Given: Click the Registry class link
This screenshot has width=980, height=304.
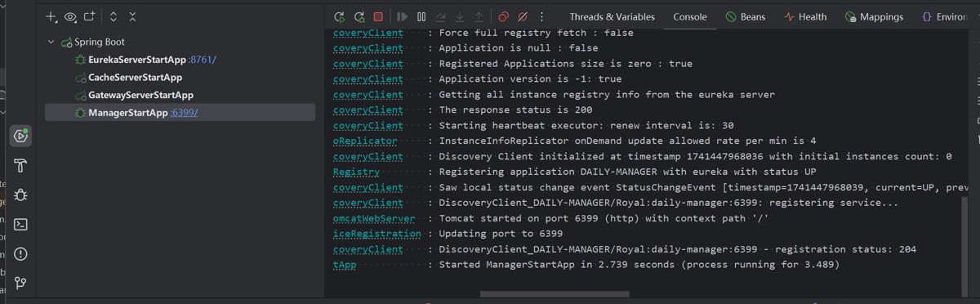Looking at the screenshot, I should point(356,172).
